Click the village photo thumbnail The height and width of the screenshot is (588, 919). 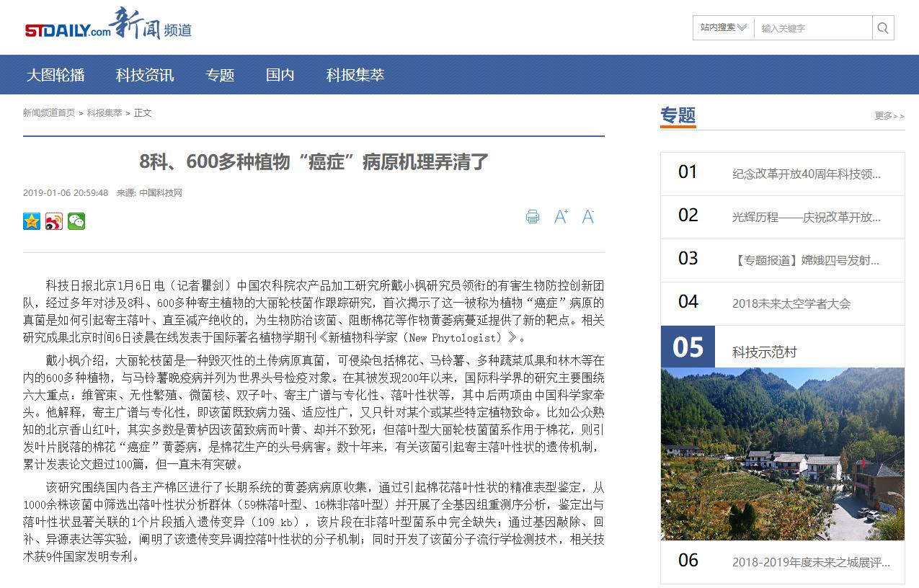click(x=783, y=454)
